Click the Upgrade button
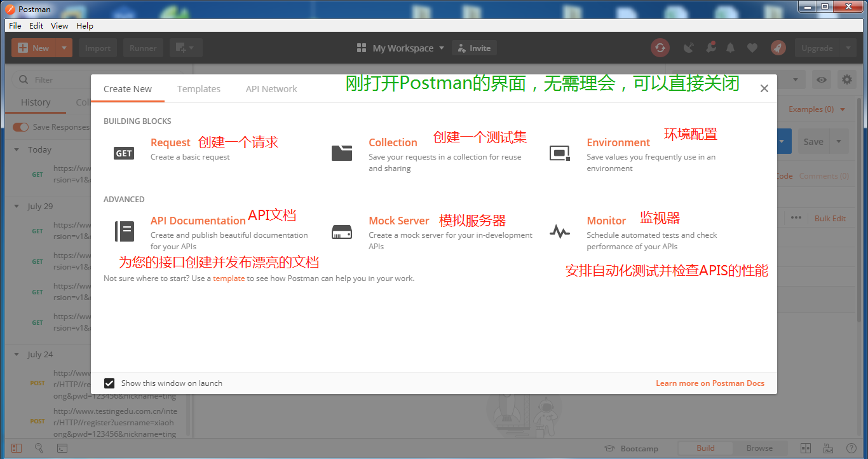Screen dimensions: 868x459 click(x=817, y=48)
